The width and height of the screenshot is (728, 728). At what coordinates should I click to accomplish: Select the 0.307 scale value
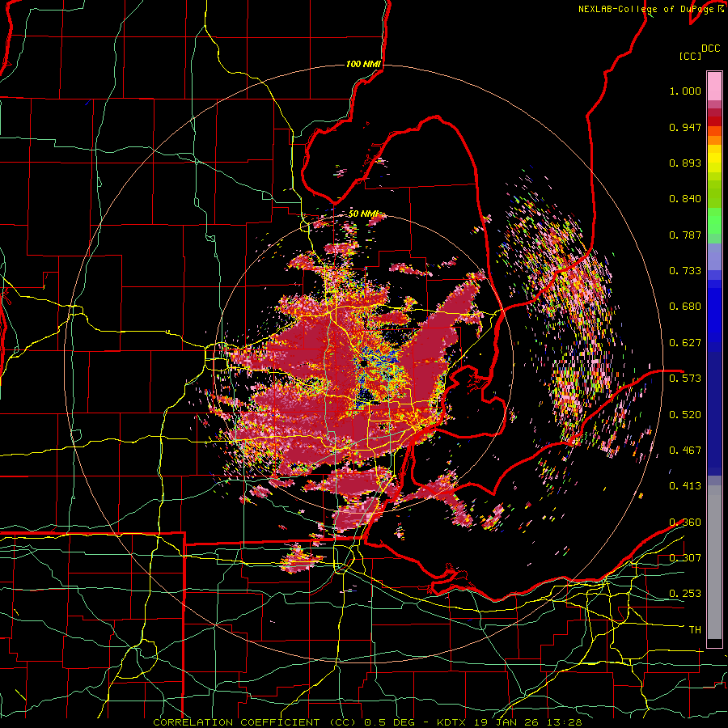coord(685,557)
